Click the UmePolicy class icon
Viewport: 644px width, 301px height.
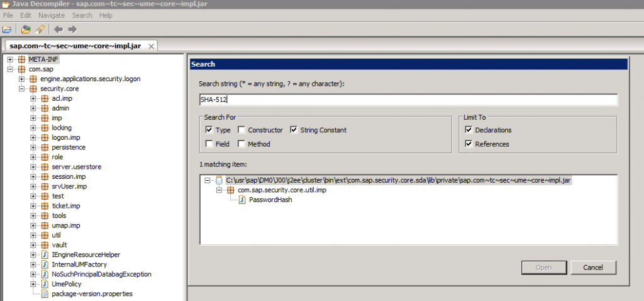click(x=45, y=284)
